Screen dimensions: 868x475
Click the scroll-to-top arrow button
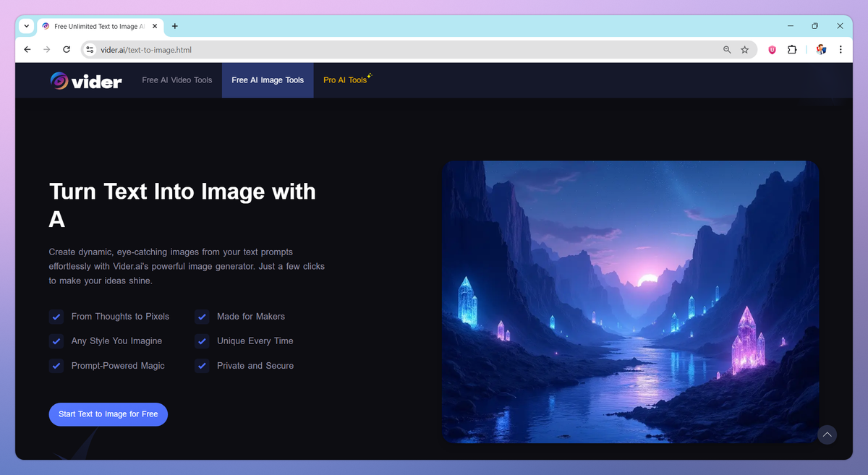827,435
